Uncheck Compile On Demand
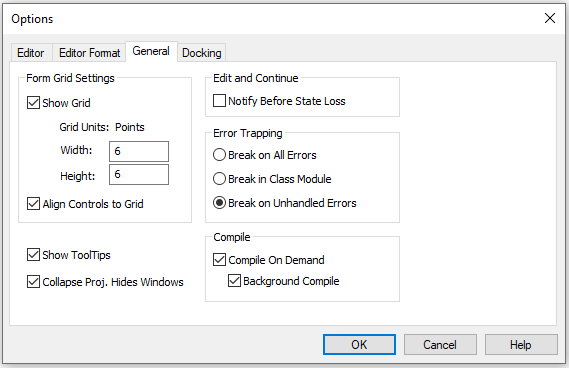The height and width of the screenshot is (368, 569). click(x=219, y=260)
